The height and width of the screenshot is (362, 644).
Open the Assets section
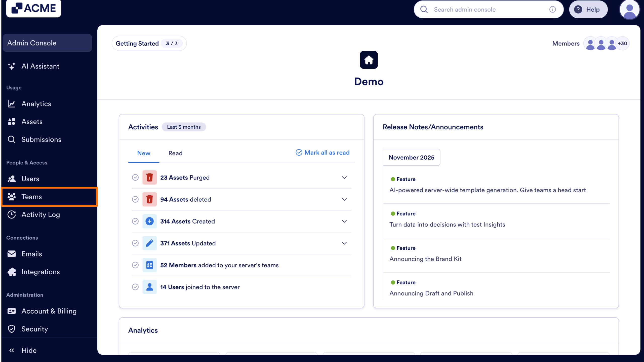point(32,122)
